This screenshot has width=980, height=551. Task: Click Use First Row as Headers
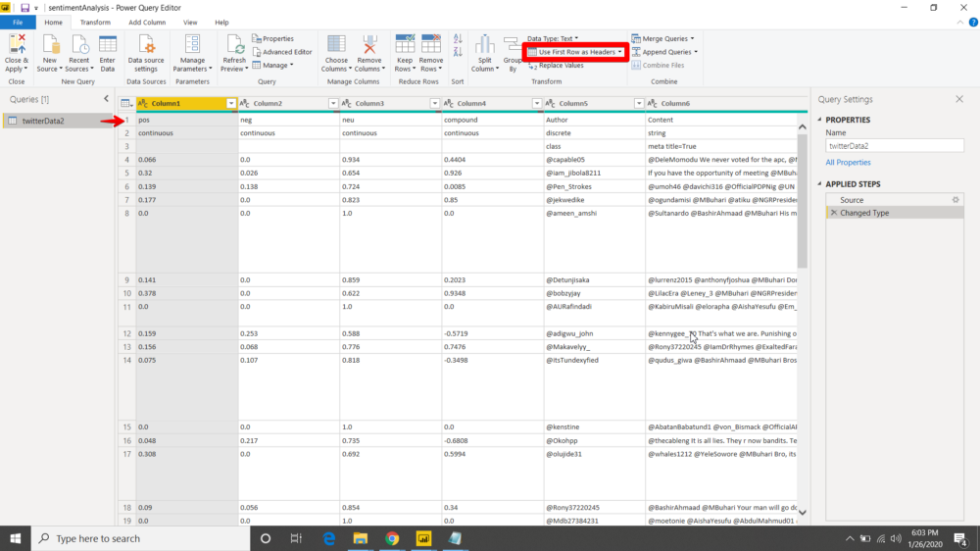click(575, 52)
